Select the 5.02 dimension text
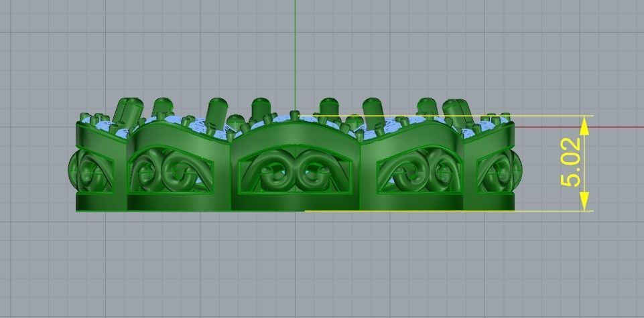644x318 pixels. point(571,162)
